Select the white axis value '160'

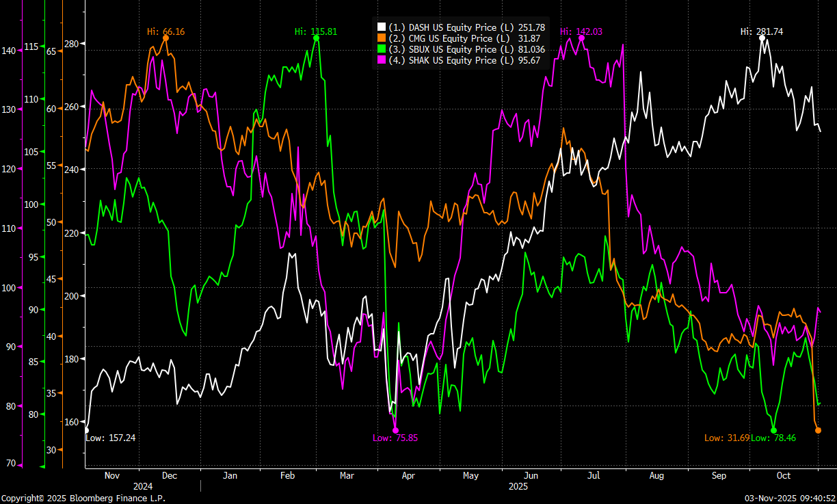pos(72,421)
